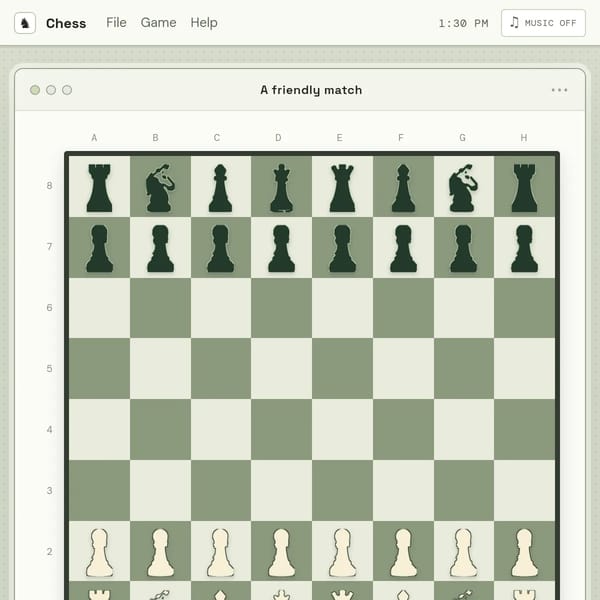The image size is (600, 600).
Task: Click the Chess app name label
Action: [66, 23]
